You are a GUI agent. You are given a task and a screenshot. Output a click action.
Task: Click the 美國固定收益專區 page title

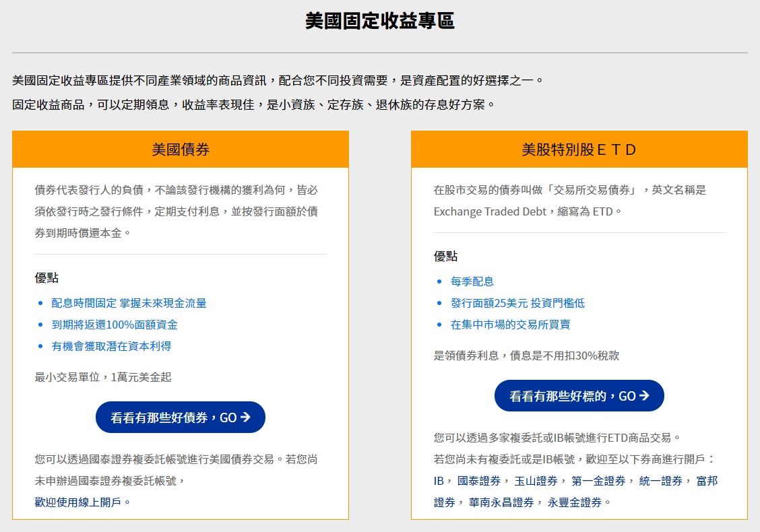coord(380,21)
